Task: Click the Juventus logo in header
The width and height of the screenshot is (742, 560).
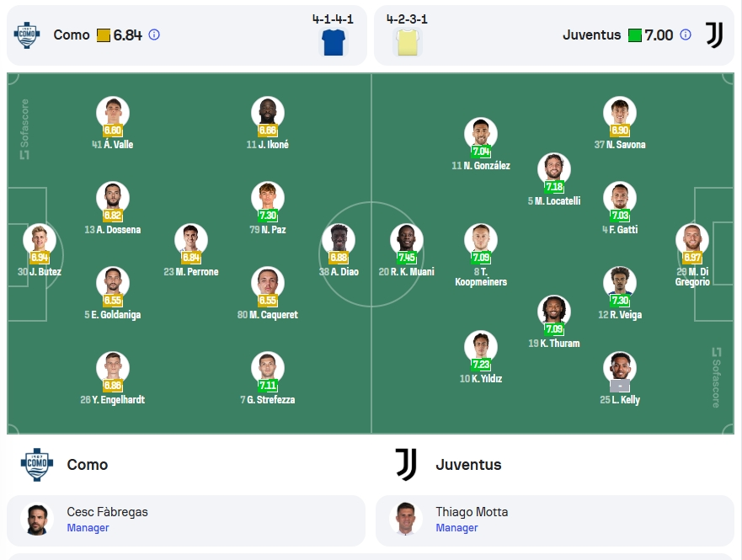Action: (714, 35)
